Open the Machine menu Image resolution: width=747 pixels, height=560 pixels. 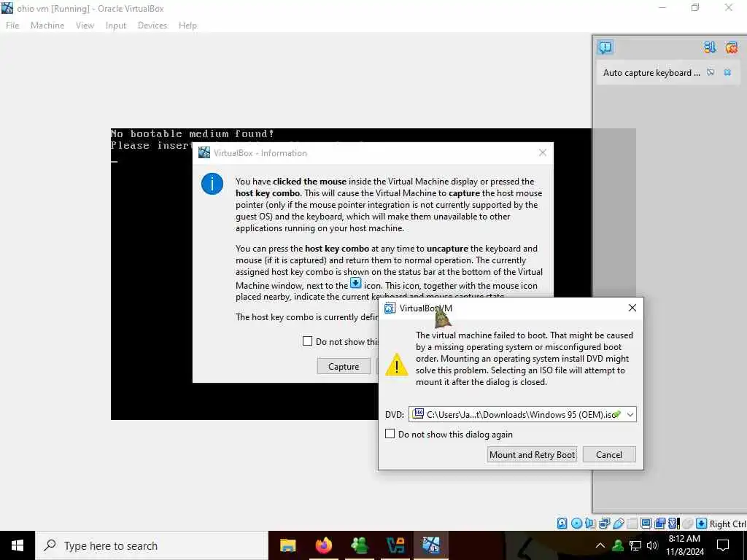click(47, 26)
